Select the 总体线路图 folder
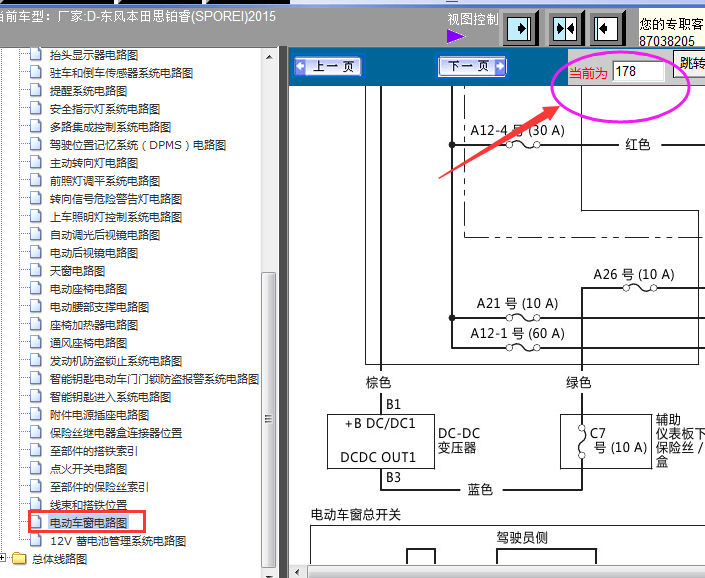The height and width of the screenshot is (578, 705). point(59,559)
